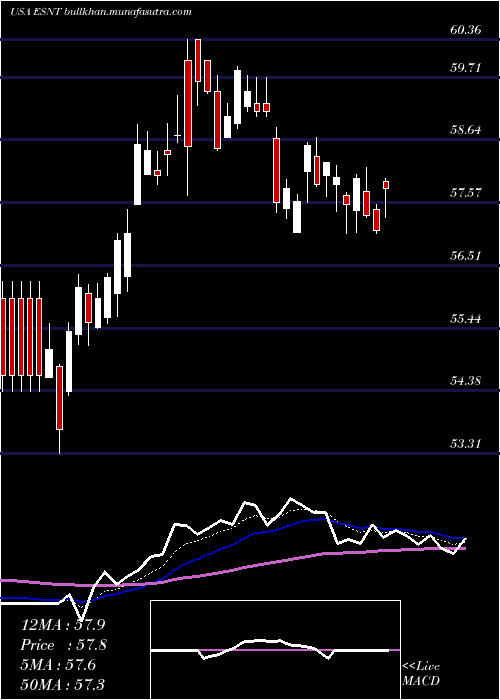Viewport: 500px width, 700px height.
Task: Click the Price : 57.8 legend entry
Action: point(63,645)
